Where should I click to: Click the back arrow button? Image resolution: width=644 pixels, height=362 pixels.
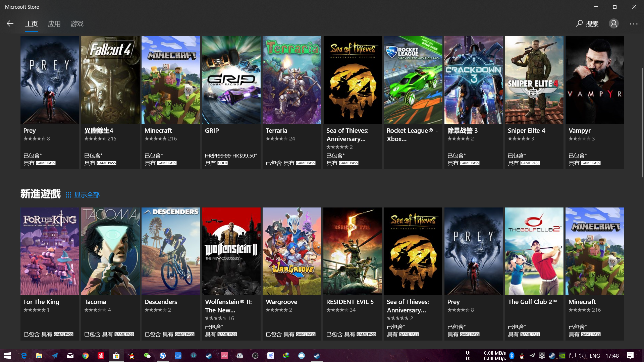click(10, 23)
